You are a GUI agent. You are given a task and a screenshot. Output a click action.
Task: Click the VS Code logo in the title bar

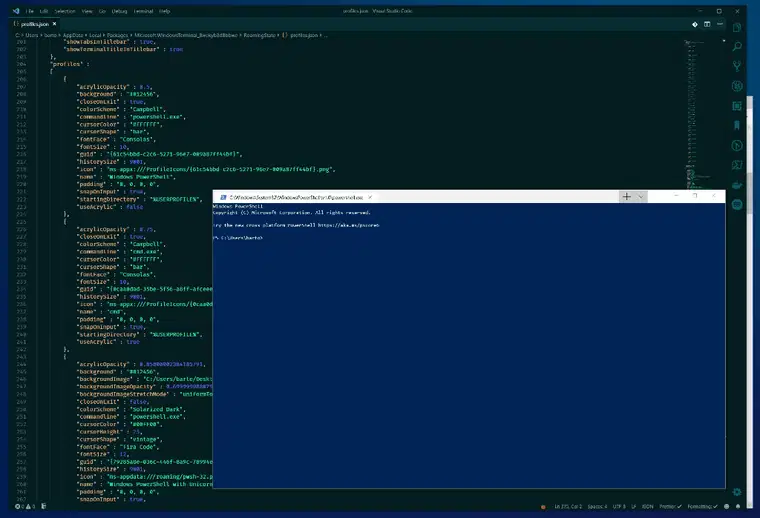pos(16,11)
